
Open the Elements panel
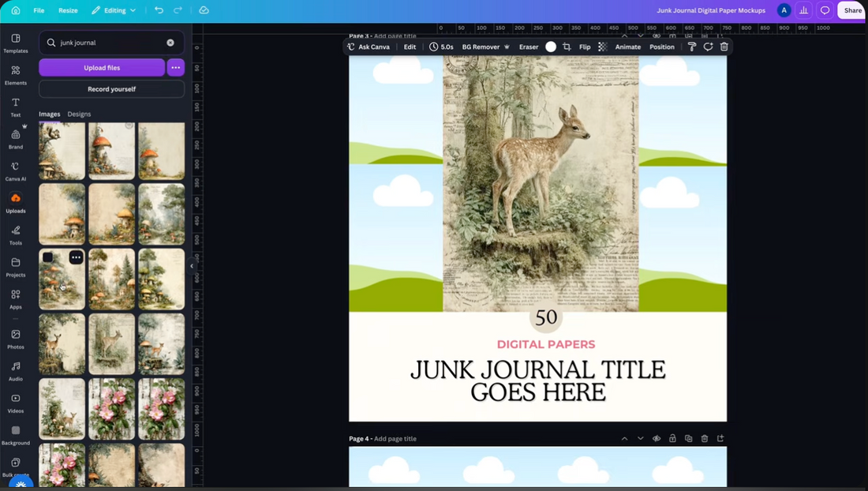click(x=16, y=75)
